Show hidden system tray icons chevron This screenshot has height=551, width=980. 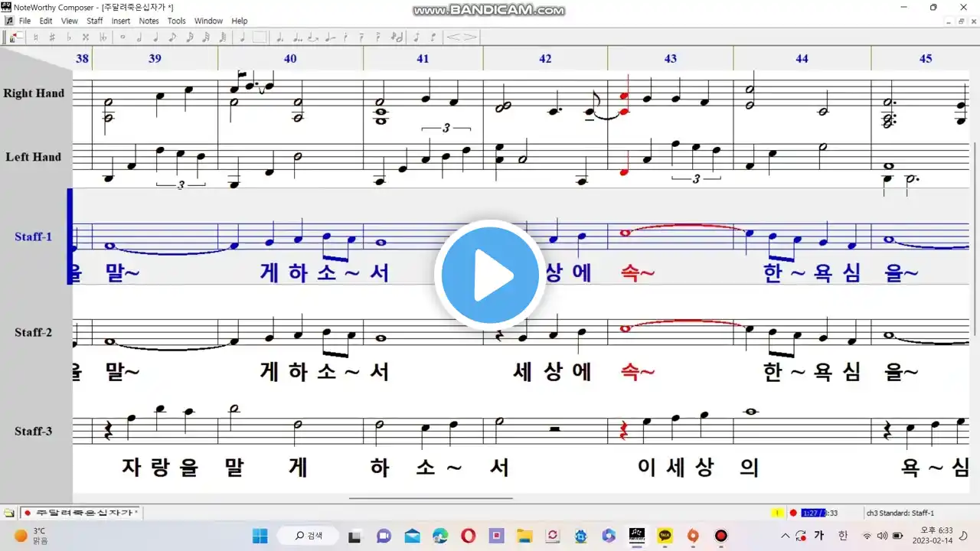(x=785, y=536)
